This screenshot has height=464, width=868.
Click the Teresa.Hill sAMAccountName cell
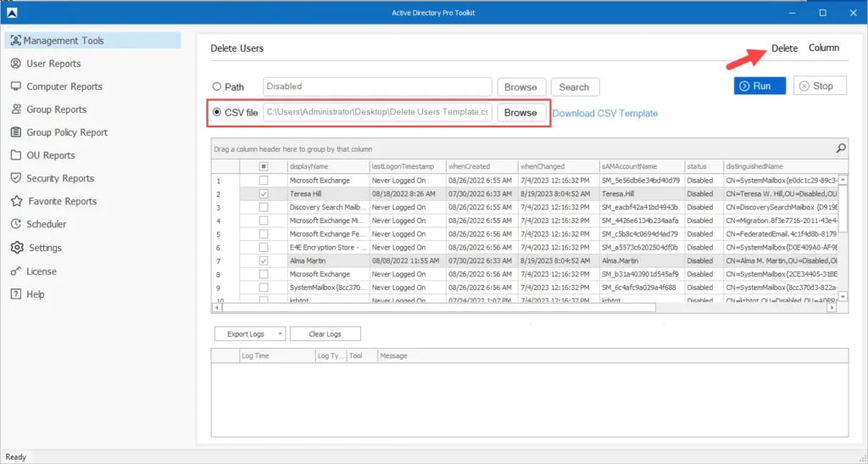click(x=643, y=193)
